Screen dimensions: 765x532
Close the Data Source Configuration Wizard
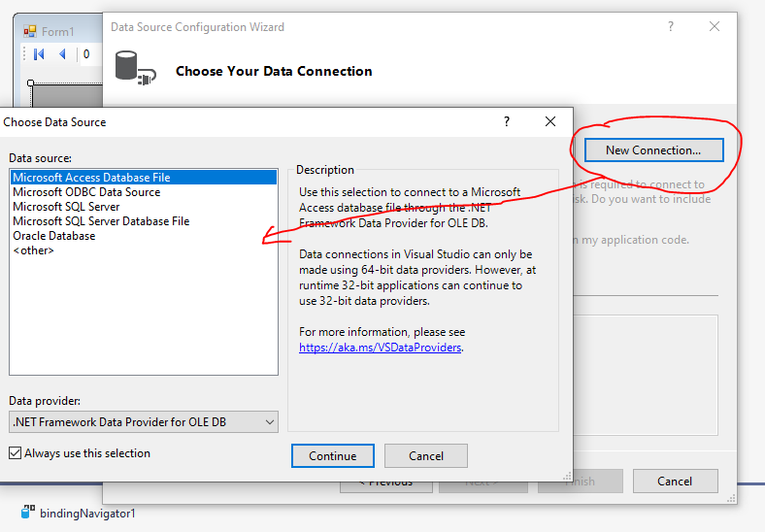point(715,26)
